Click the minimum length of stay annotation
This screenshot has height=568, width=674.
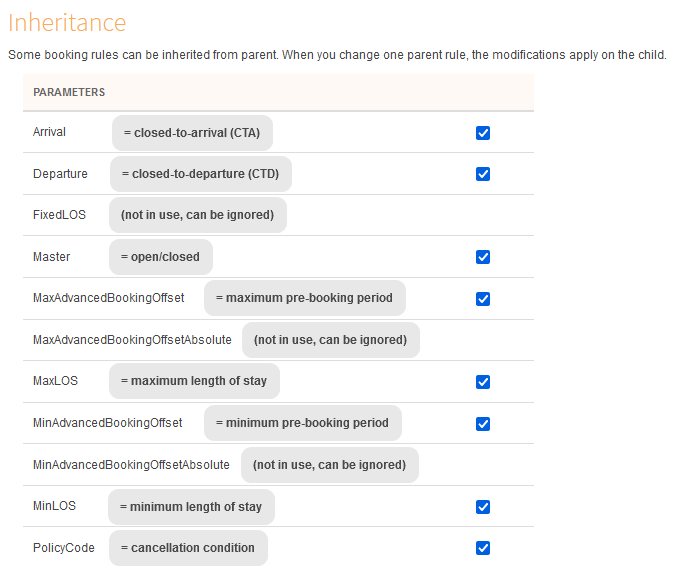pos(191,507)
